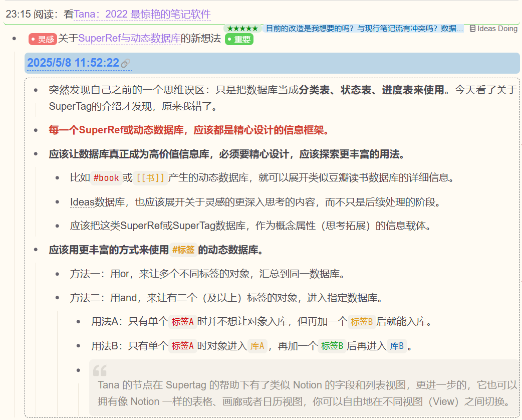Viewport: 522px width, 420px height.
Task: Click the #book inline tag
Action: click(x=106, y=178)
